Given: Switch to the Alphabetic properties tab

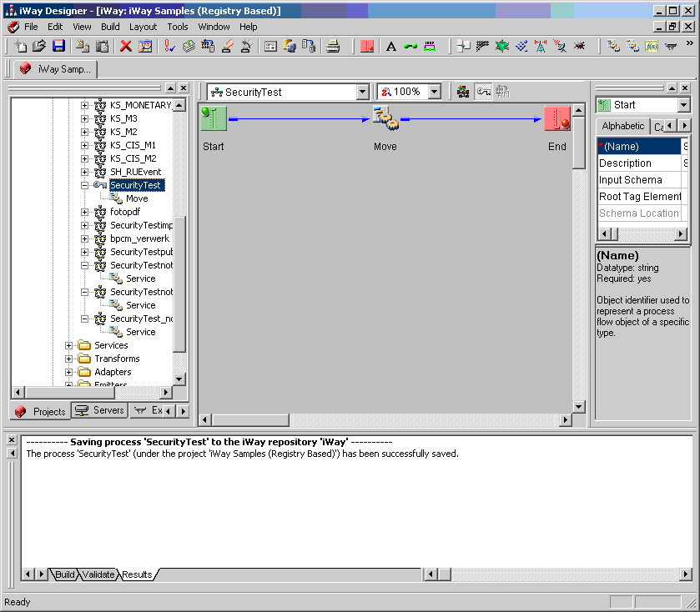Looking at the screenshot, I should click(x=622, y=126).
